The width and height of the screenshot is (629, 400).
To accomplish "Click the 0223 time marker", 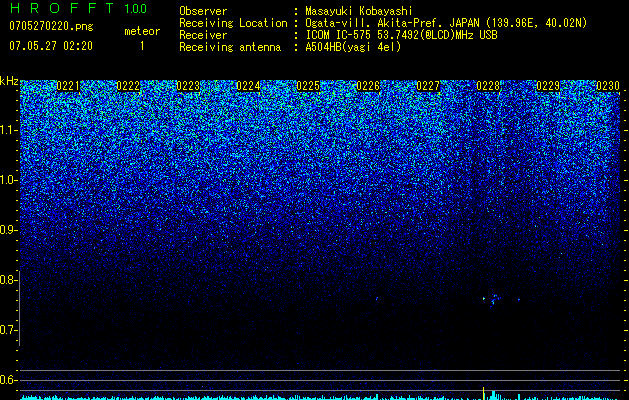I will pyautogui.click(x=188, y=86).
